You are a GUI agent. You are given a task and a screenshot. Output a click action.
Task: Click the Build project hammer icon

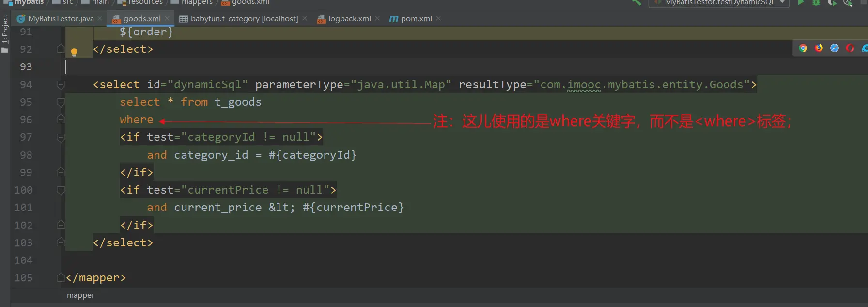click(x=636, y=2)
